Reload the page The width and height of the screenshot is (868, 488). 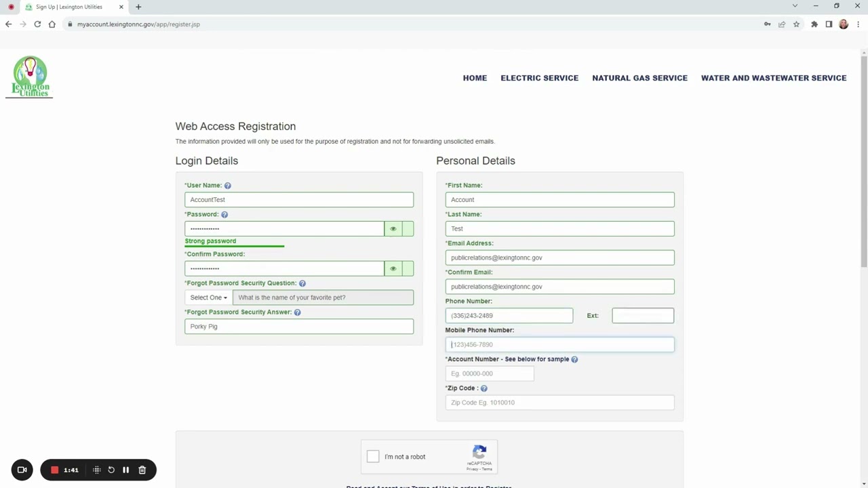click(37, 24)
